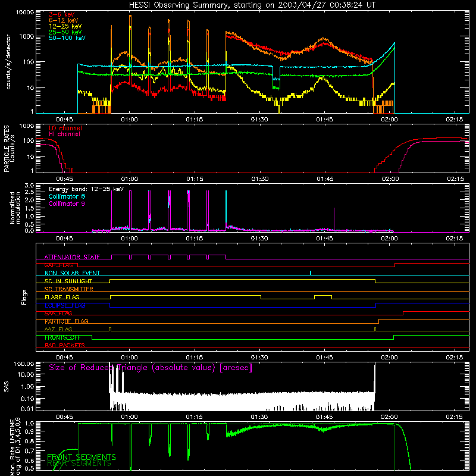Click the 'Energy band: 12-25 keV' caption
Image resolution: width=476 pixels, height=476 pixels.
[x=86, y=189]
